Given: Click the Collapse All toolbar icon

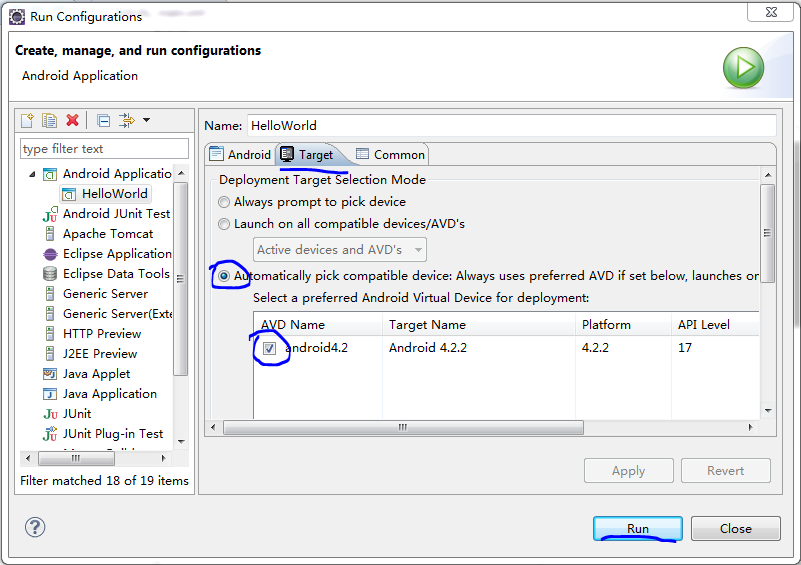Looking at the screenshot, I should coord(103,121).
